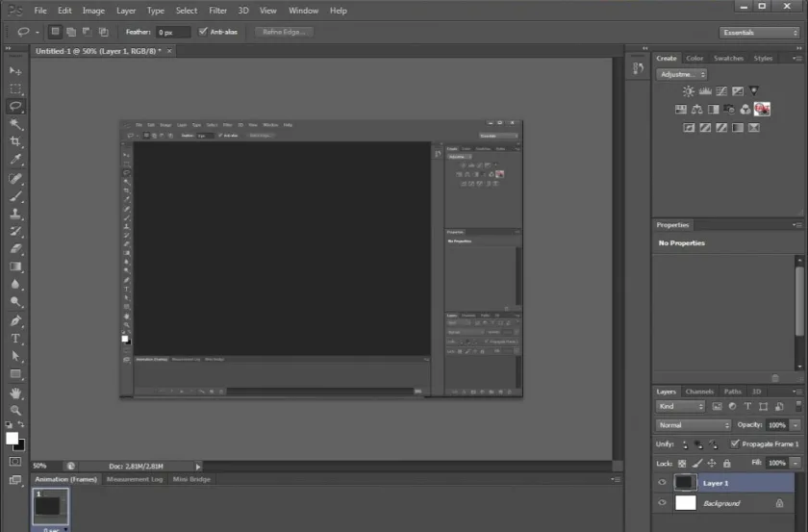Switch to the Paths tab
This screenshot has width=808, height=532.
point(732,392)
